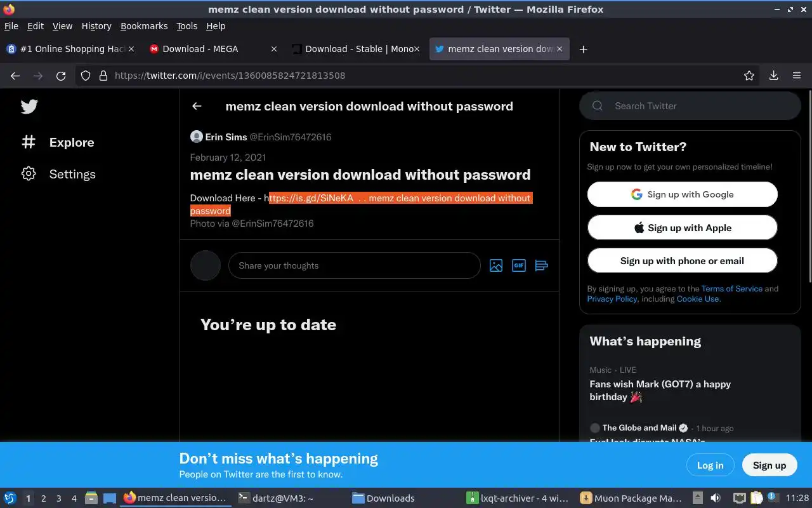Open the clipboard tray icon
The image size is (812, 508).
pyautogui.click(x=756, y=498)
